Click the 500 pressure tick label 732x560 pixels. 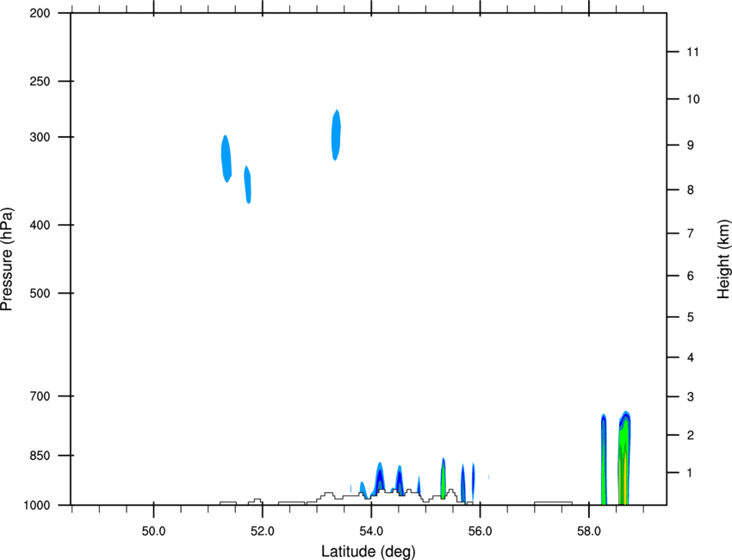[x=40, y=293]
